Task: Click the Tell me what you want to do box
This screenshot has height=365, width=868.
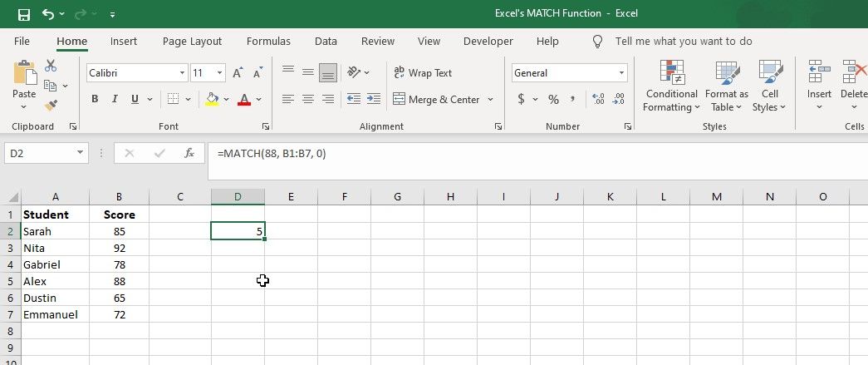Action: [x=683, y=41]
